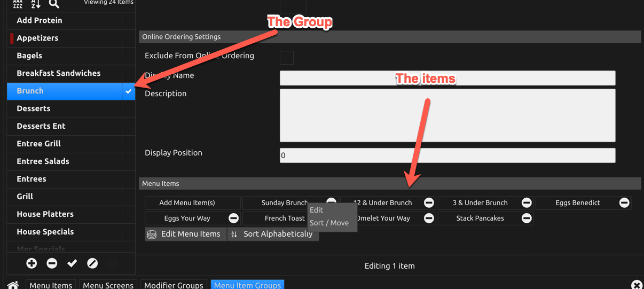Select House Platters in the group list
Viewport: 644px width, 289px height.
[x=64, y=214]
